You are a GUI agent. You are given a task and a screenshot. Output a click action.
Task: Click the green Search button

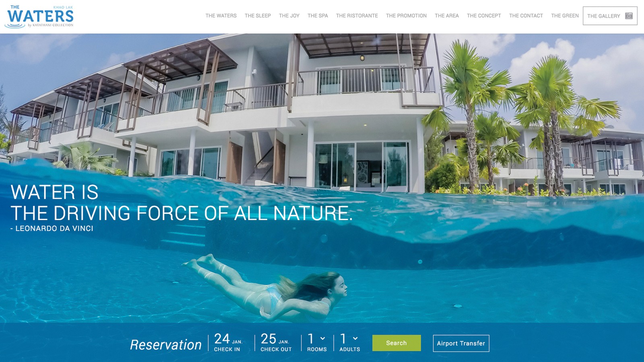pos(396,343)
